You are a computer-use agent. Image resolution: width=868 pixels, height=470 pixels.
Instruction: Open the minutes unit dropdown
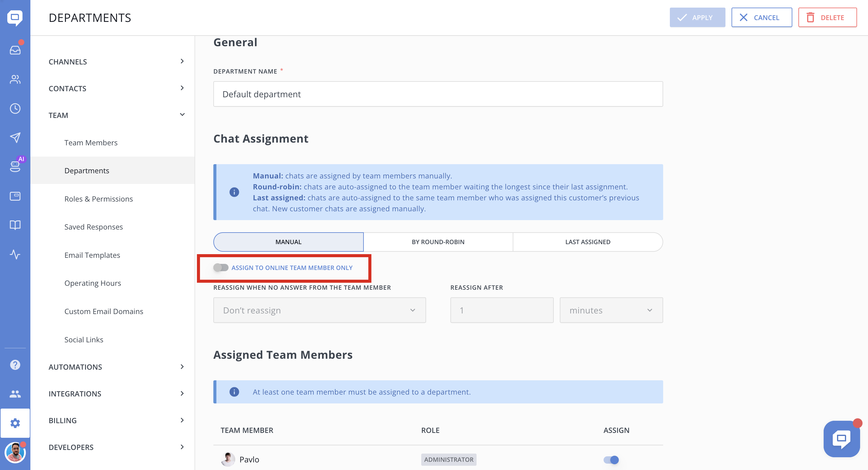[611, 310]
